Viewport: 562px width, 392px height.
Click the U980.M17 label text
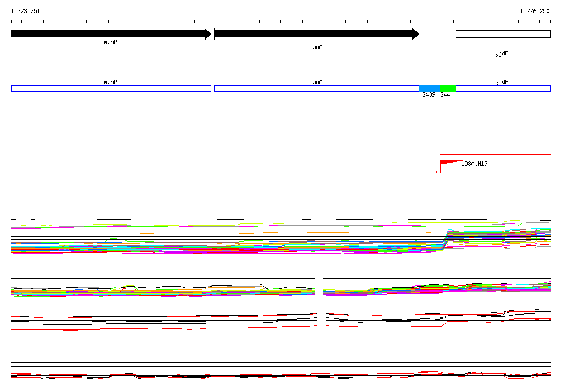pos(474,164)
